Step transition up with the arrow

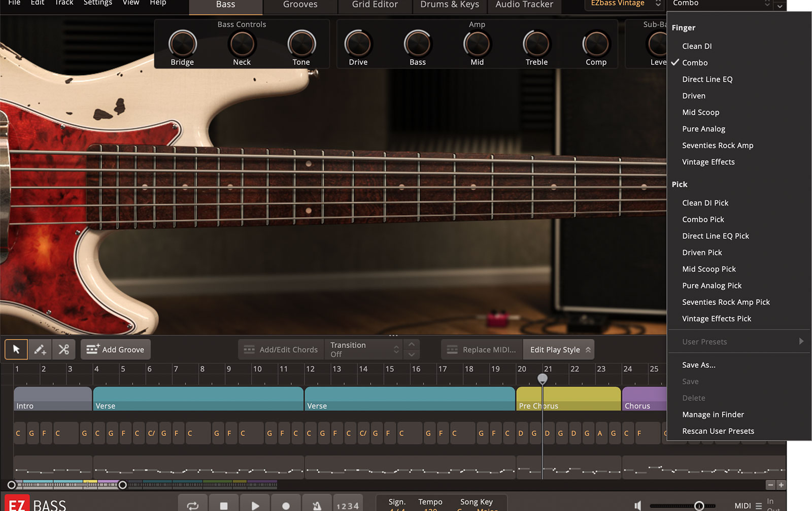[412, 344]
